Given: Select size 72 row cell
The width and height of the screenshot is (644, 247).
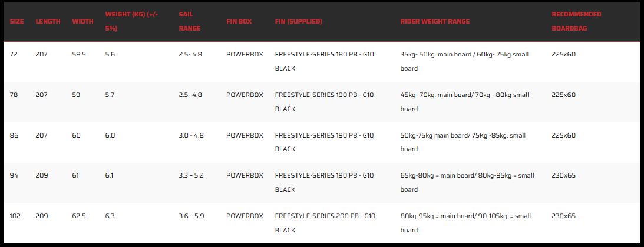Looking at the screenshot, I should (x=14, y=54).
